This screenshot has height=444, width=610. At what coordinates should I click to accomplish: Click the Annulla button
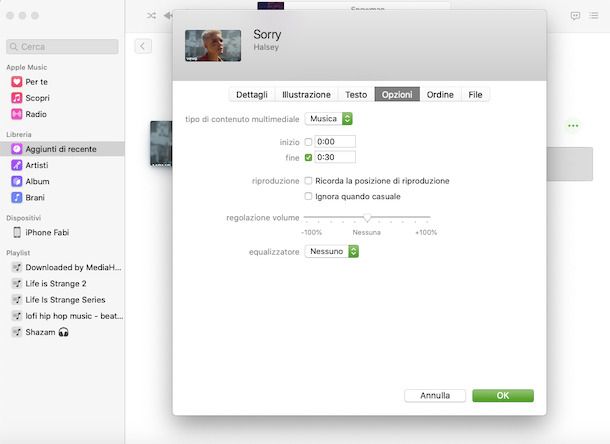pyautogui.click(x=435, y=396)
